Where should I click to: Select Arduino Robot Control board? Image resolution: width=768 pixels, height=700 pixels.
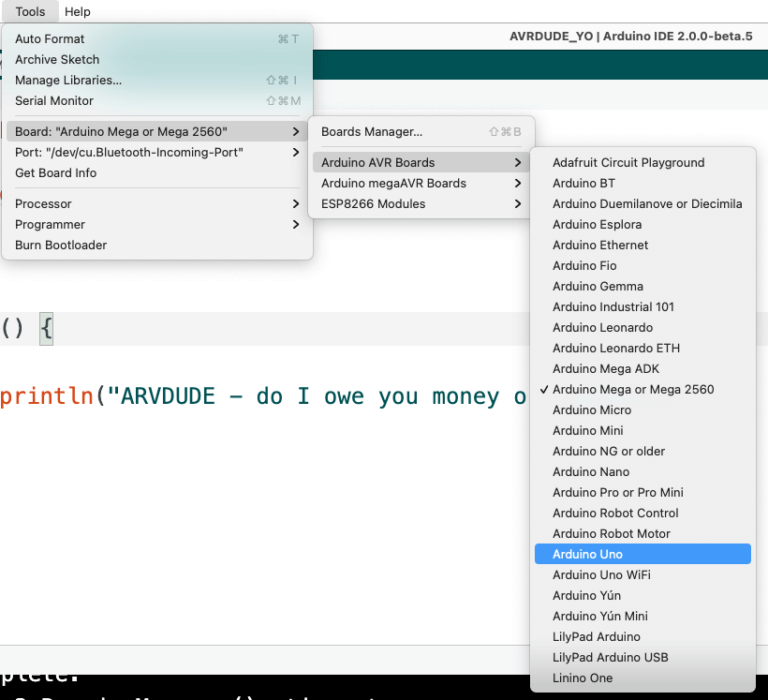643,512
